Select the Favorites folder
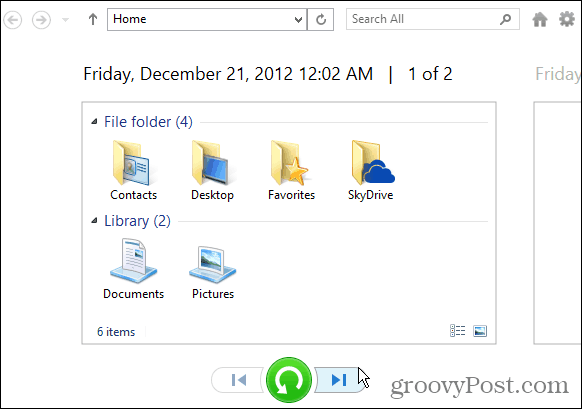This screenshot has height=409, width=582. click(x=291, y=171)
